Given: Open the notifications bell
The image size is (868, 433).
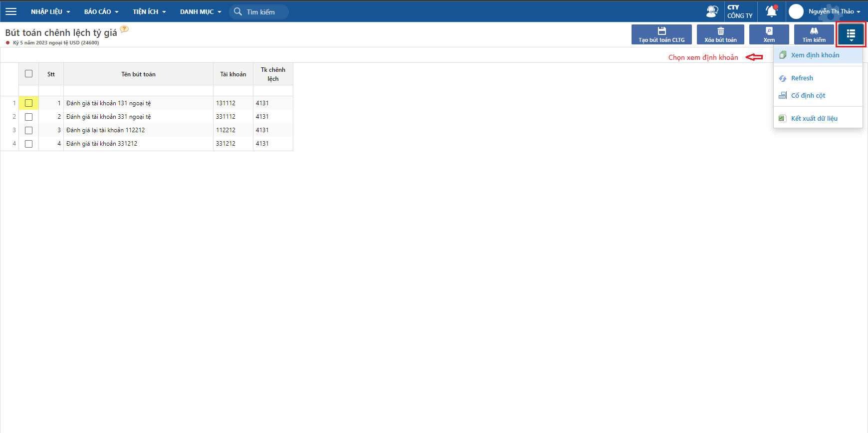Looking at the screenshot, I should [771, 11].
